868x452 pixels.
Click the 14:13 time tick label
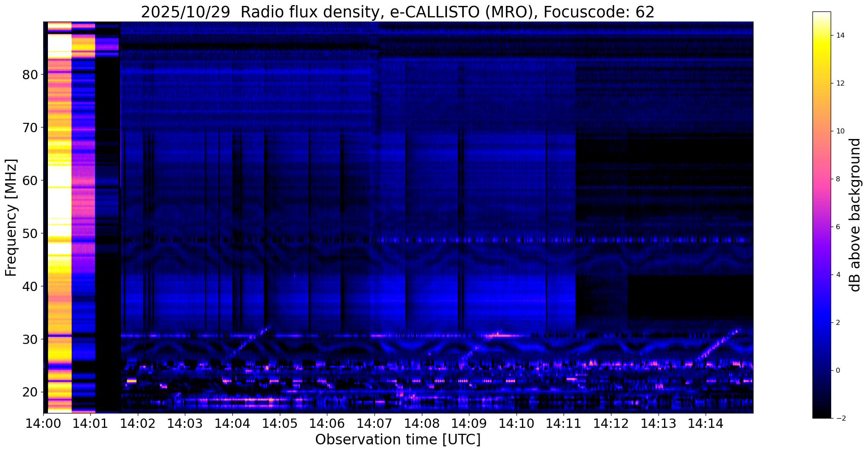(x=658, y=423)
